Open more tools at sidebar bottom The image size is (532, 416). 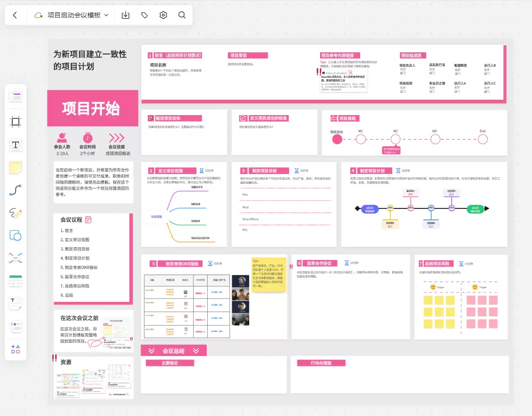16,349
